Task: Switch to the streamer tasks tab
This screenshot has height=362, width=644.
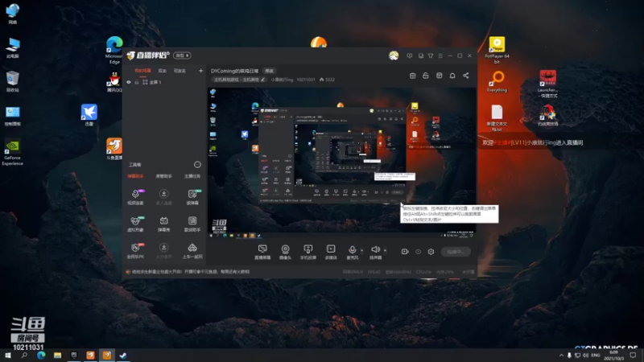Action: pyautogui.click(x=192, y=176)
